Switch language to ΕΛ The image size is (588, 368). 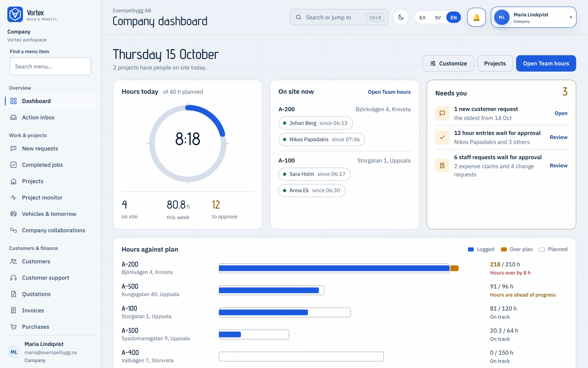point(422,17)
